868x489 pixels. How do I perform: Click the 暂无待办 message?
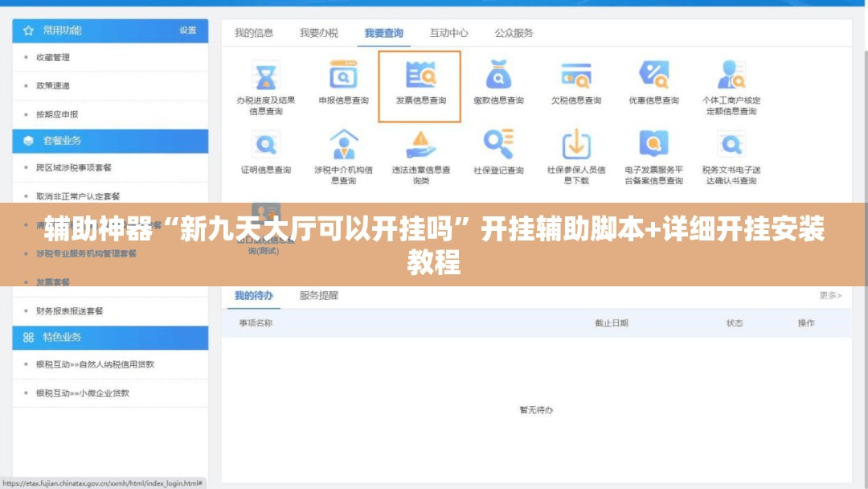tap(536, 410)
